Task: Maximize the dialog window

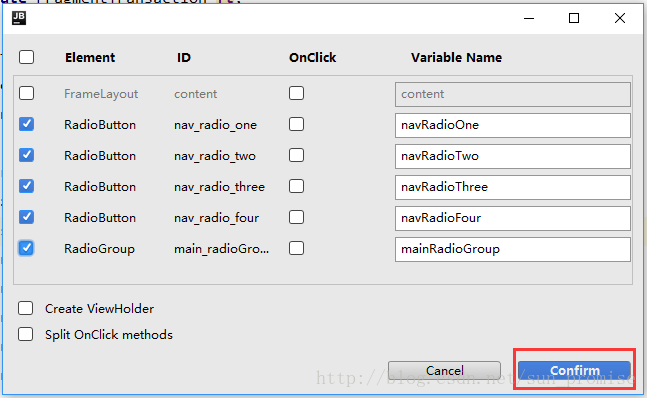Action: (574, 18)
